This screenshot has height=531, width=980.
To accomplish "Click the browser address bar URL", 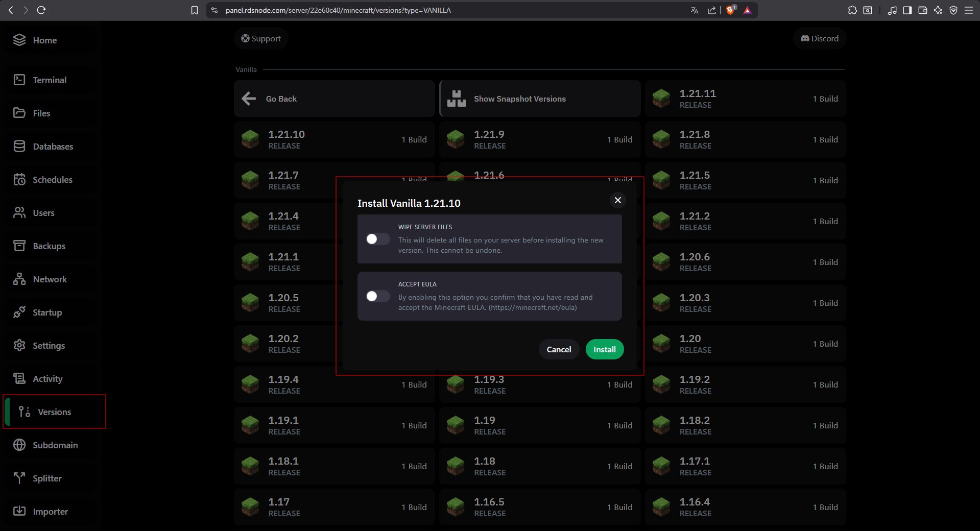I will click(338, 10).
